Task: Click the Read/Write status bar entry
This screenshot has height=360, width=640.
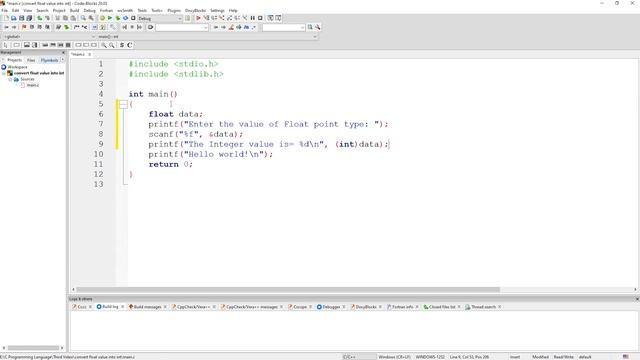Action: coord(564,357)
